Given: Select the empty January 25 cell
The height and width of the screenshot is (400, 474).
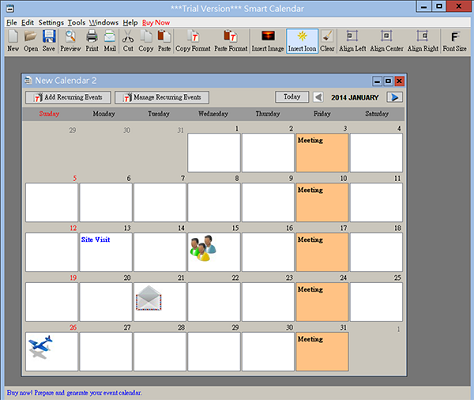Looking at the screenshot, I should pos(376,302).
